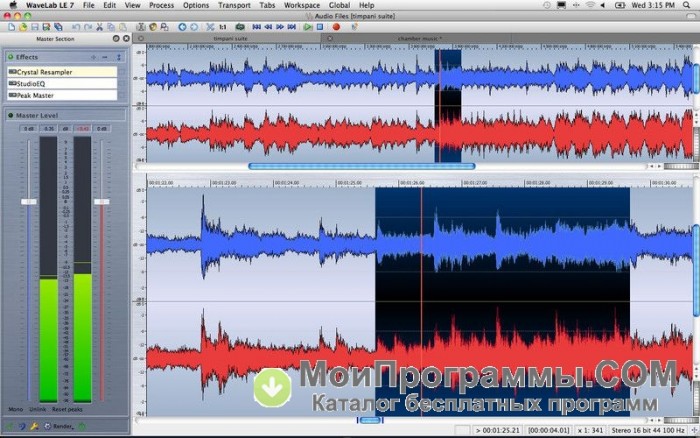Click the Save All toolbar icon
Screen dimensions: 700x438
tap(58, 27)
